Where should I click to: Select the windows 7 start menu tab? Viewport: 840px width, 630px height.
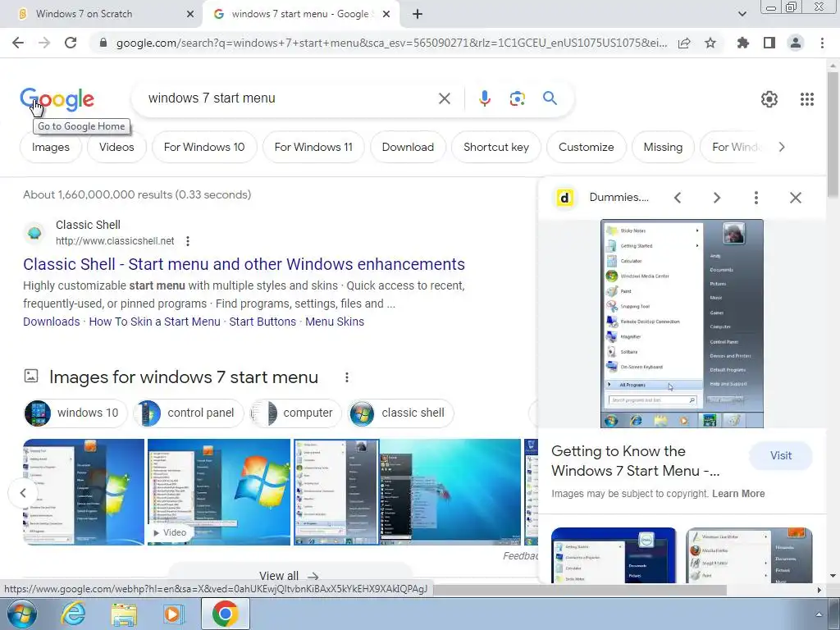(x=300, y=14)
